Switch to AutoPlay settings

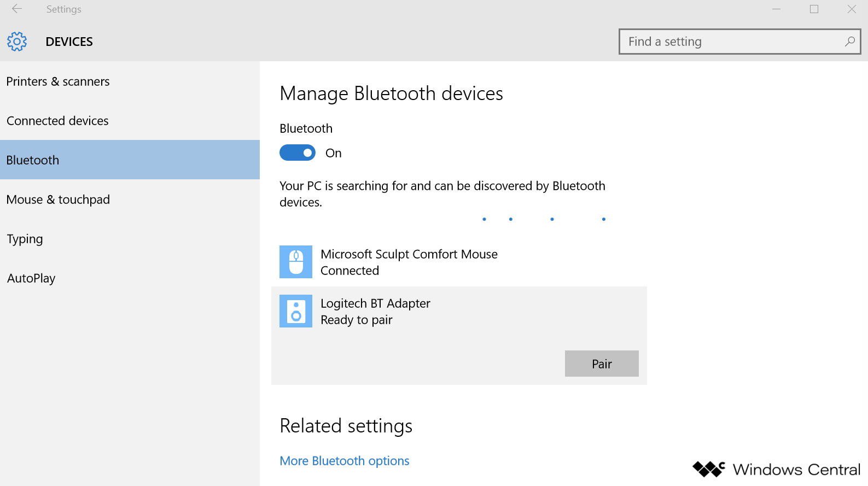point(130,278)
